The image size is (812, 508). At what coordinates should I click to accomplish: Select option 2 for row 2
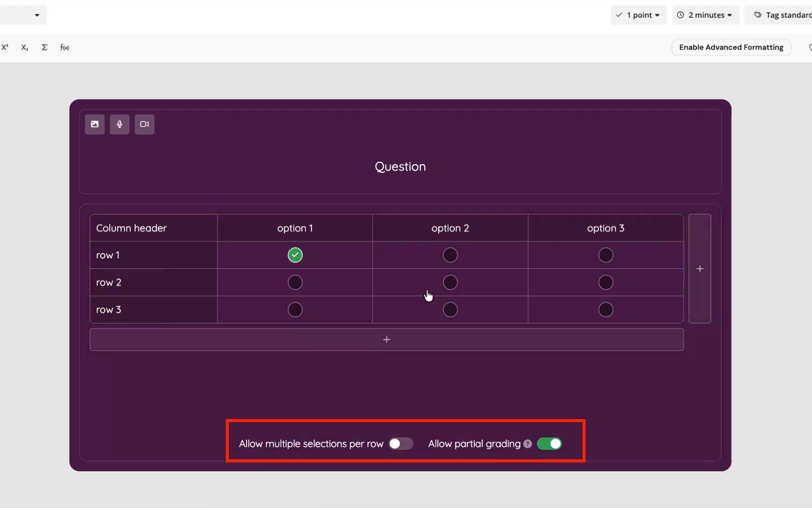pos(450,282)
